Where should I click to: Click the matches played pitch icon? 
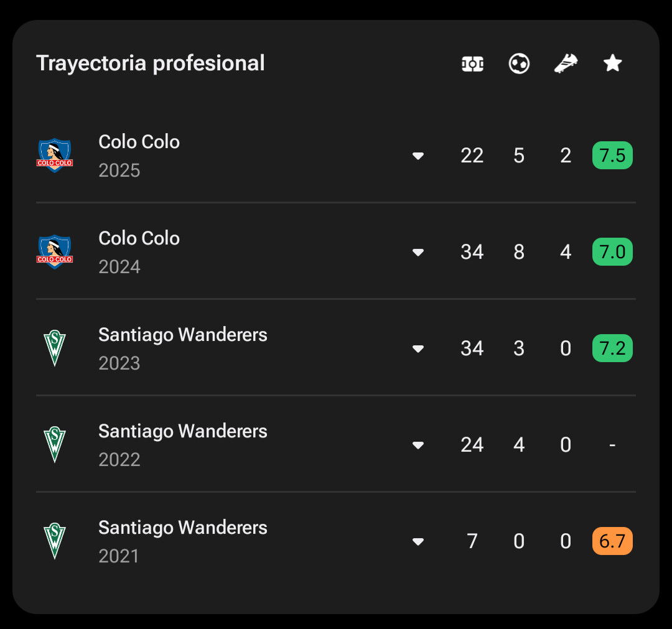pyautogui.click(x=472, y=64)
